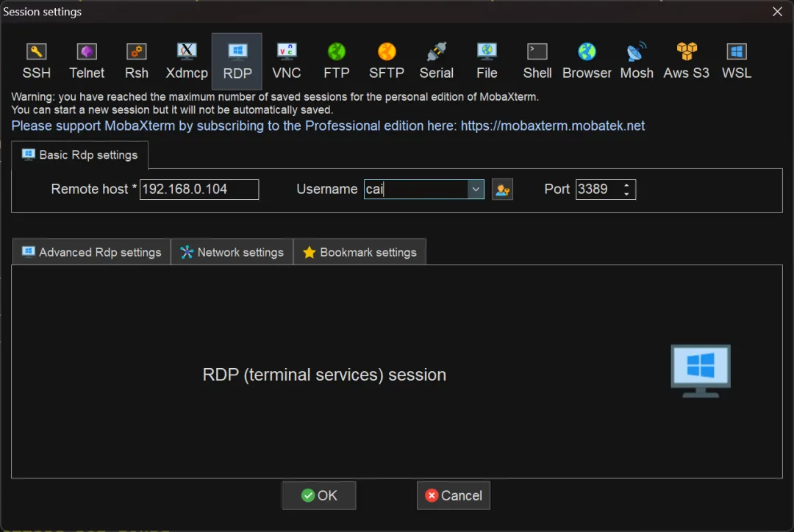794x532 pixels.
Task: Focus the Username text field
Action: [x=415, y=190]
